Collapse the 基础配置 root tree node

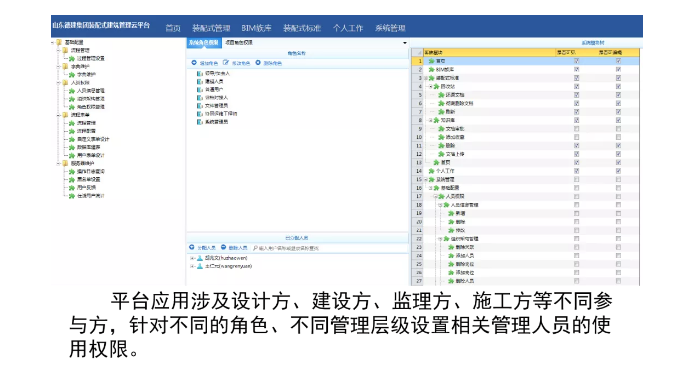(x=53, y=42)
